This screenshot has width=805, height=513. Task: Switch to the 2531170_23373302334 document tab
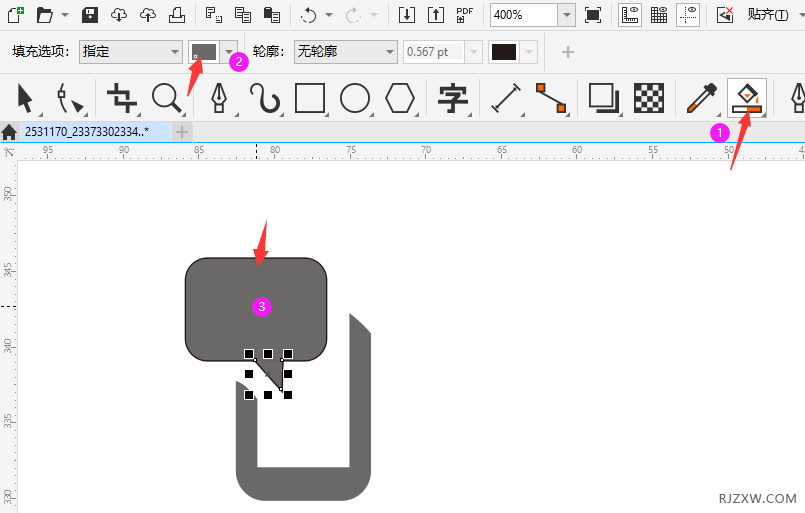click(95, 132)
